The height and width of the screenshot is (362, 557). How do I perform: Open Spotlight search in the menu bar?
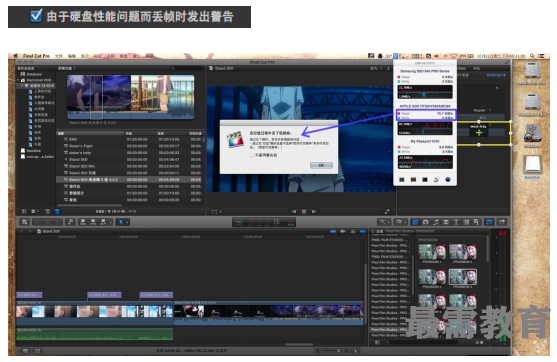(x=532, y=56)
